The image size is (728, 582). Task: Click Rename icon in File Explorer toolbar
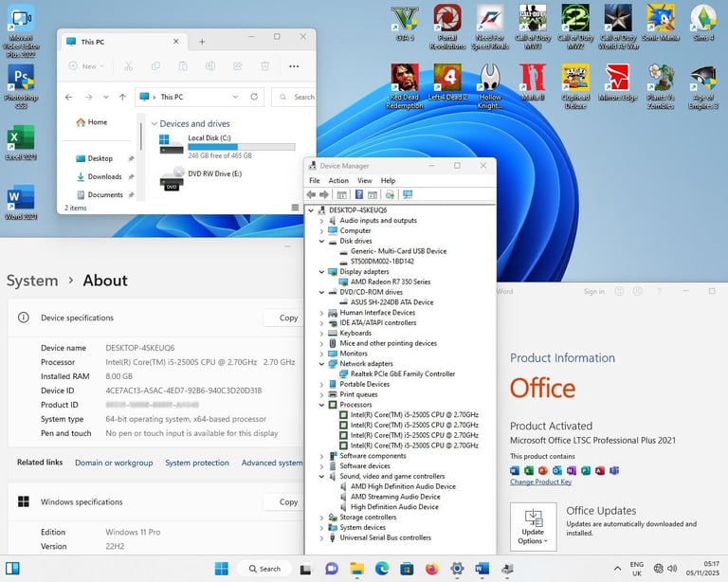[x=210, y=66]
